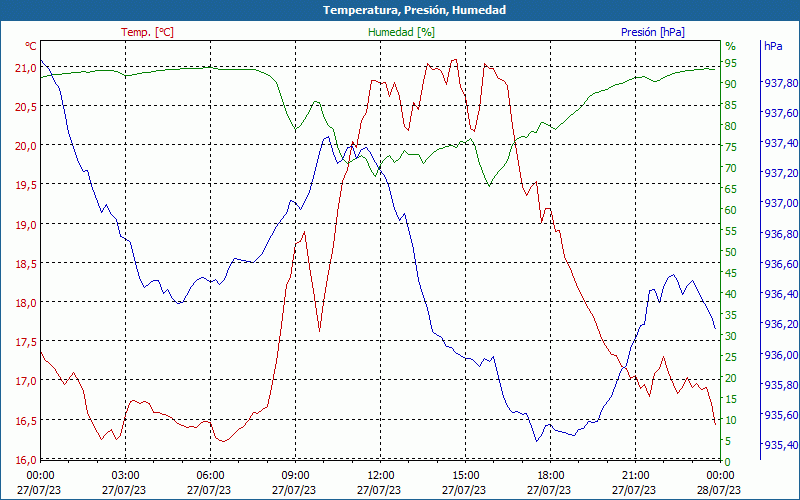Click the 00:00 27/07/23 time axis label
Image resolution: width=800 pixels, height=500 pixels.
[39, 483]
